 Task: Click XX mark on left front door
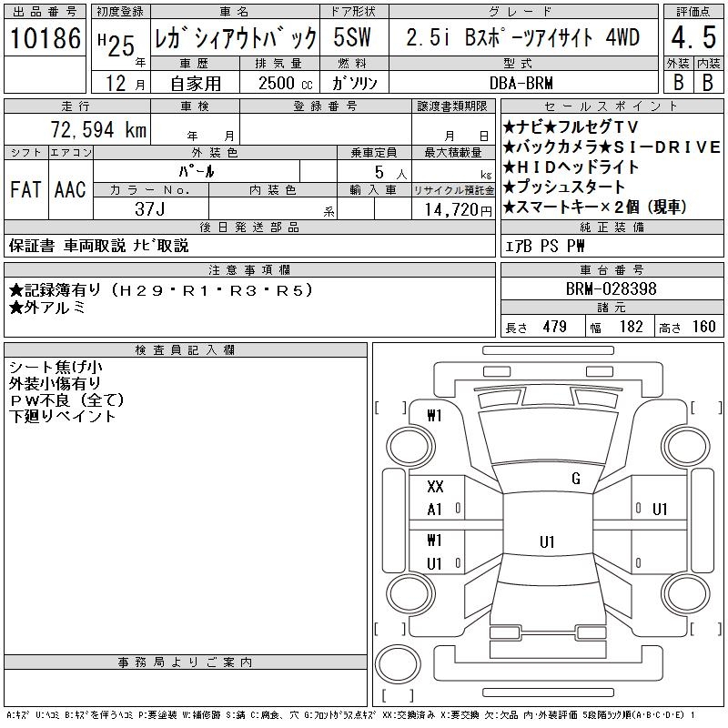tap(435, 487)
